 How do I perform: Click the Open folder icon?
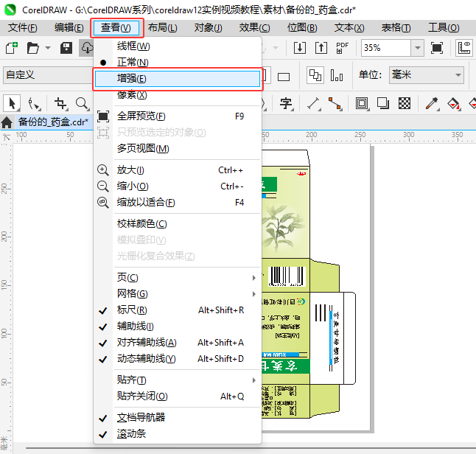[32, 48]
